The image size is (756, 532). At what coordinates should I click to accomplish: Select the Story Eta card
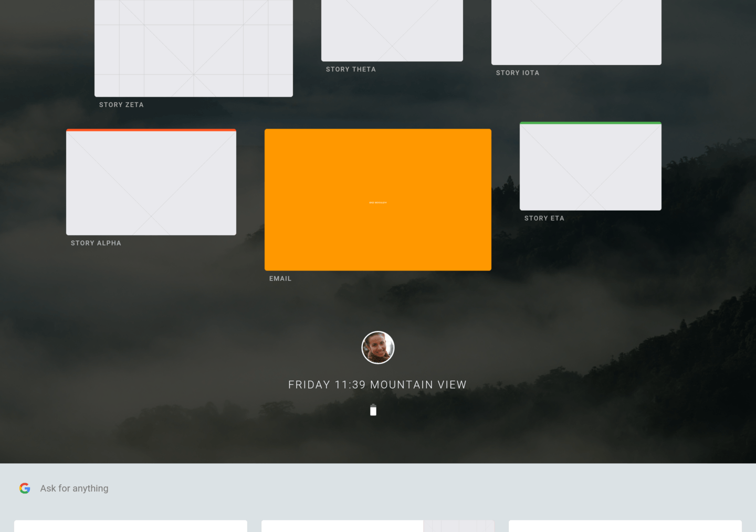tap(591, 166)
